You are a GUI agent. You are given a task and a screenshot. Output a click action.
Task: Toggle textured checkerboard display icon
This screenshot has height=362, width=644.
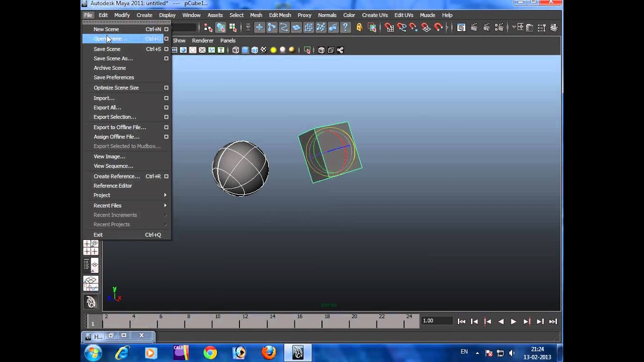click(264, 50)
